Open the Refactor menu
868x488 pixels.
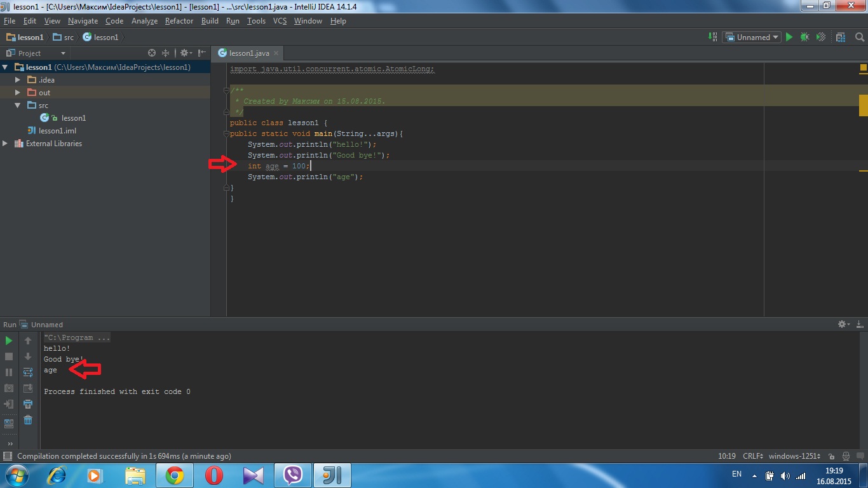[x=179, y=21]
